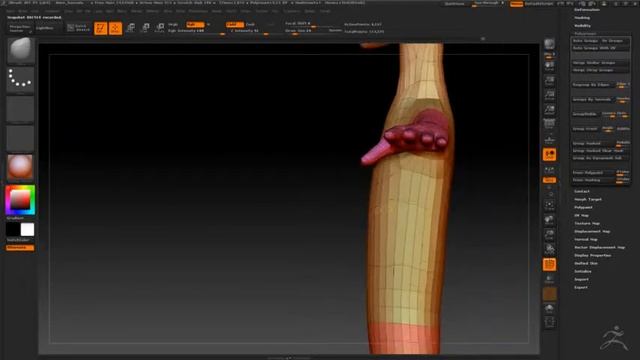Toggle the Solo mode icon

click(x=549, y=309)
